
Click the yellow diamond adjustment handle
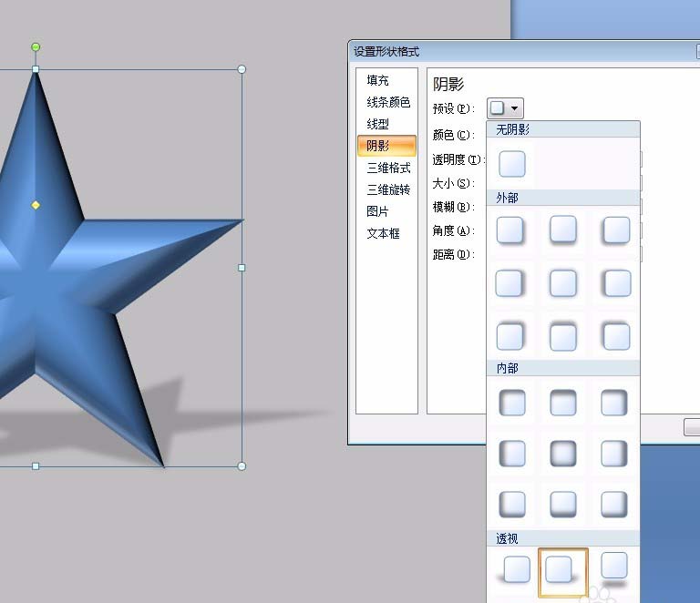(36, 205)
